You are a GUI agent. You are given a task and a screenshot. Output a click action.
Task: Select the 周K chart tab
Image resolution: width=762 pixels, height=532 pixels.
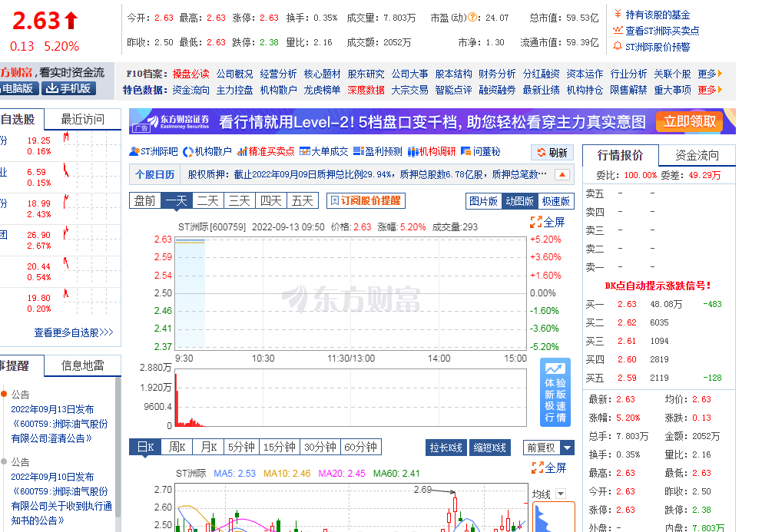point(177,447)
